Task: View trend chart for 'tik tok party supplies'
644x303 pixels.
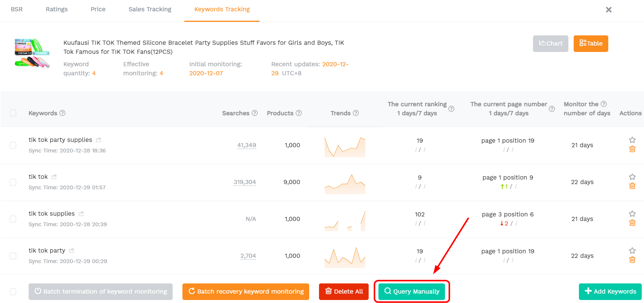Action: tap(345, 147)
